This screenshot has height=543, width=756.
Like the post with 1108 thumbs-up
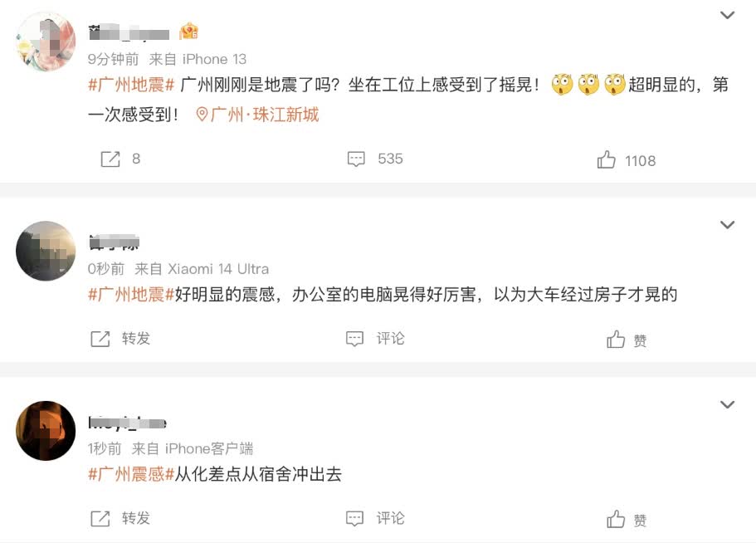tap(607, 160)
